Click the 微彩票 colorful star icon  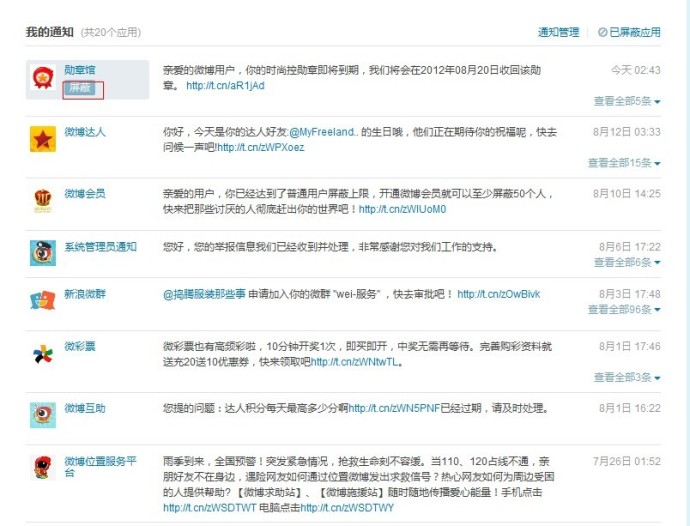43,353
